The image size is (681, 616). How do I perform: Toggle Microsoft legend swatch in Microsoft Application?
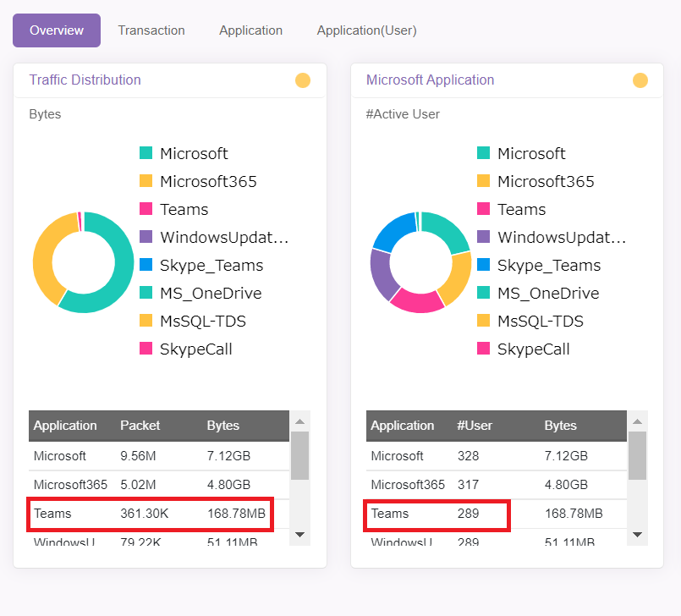[483, 153]
